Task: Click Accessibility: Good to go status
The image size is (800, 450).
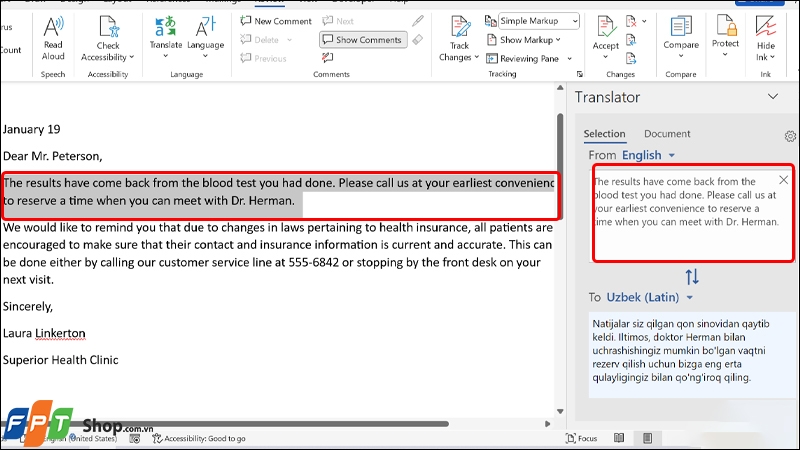Action: [x=199, y=438]
